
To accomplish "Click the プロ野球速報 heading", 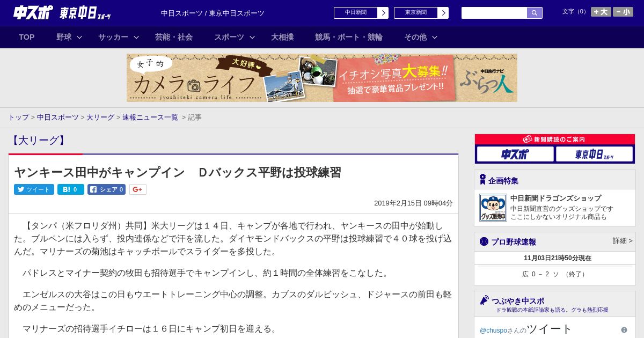I will 514,242.
